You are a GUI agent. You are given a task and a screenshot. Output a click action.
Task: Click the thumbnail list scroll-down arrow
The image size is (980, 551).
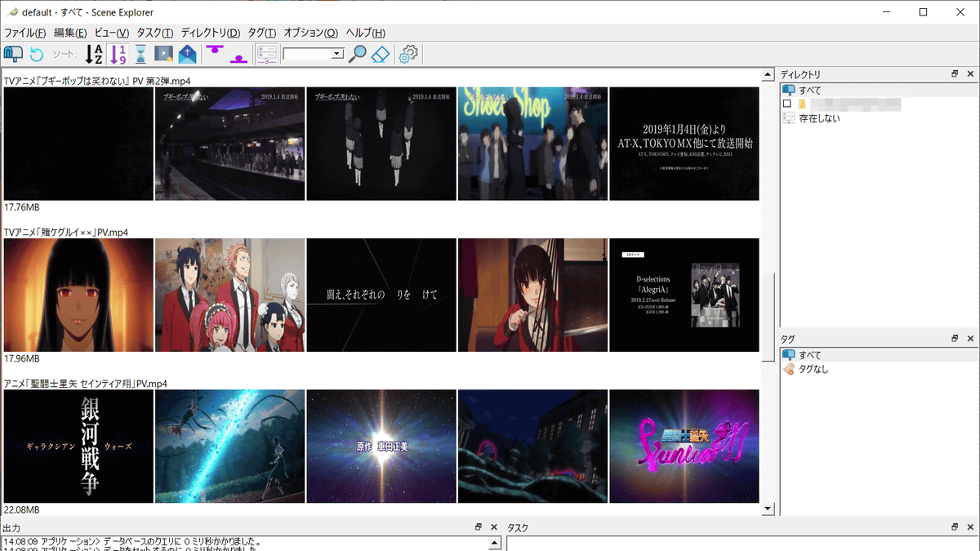coord(768,509)
